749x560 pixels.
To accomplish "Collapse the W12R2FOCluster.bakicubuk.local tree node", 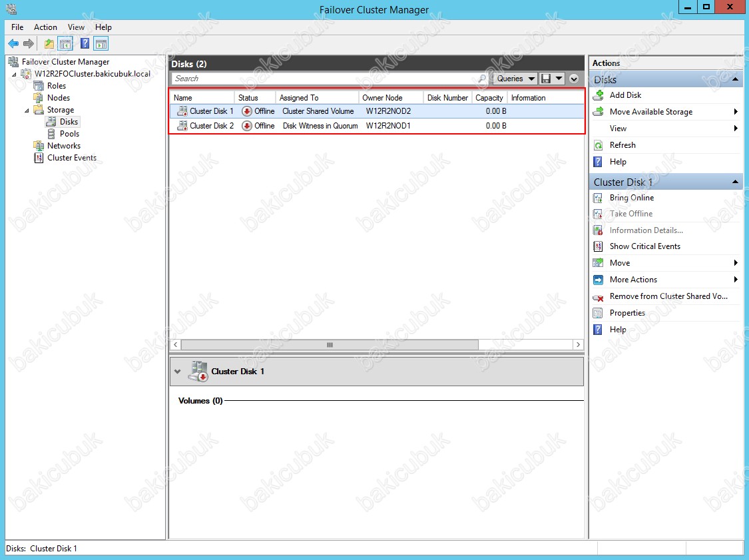I will point(14,75).
